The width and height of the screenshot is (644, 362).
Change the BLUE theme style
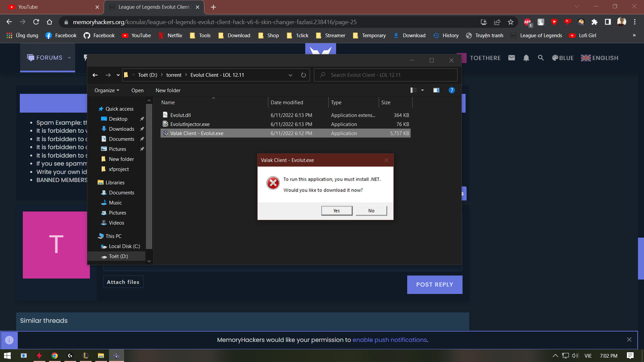coord(563,58)
